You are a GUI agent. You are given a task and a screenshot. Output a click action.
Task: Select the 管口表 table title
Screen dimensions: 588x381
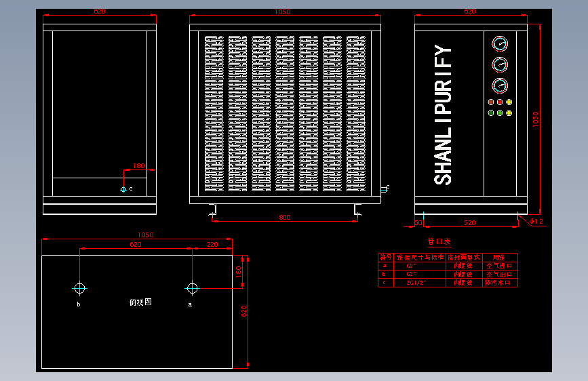point(439,241)
